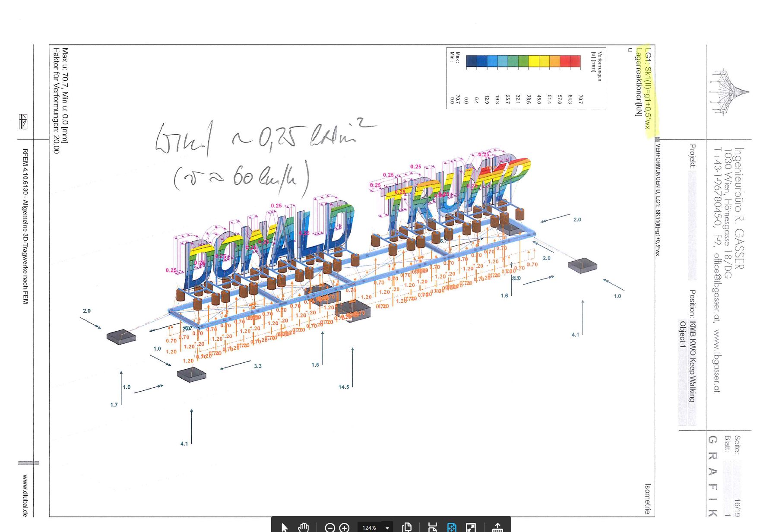Select the Seite: label
Viewport: 760px width, 532px height.
(737, 444)
